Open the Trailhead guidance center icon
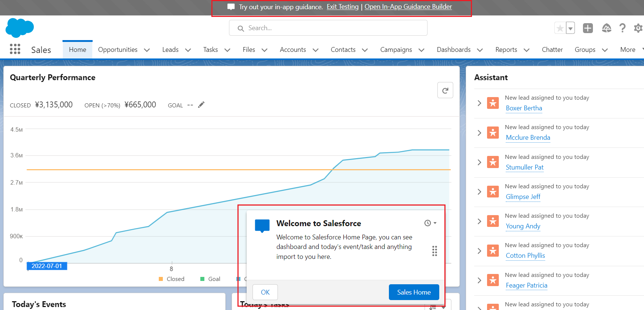Screen dimensions: 644x310 pos(606,28)
